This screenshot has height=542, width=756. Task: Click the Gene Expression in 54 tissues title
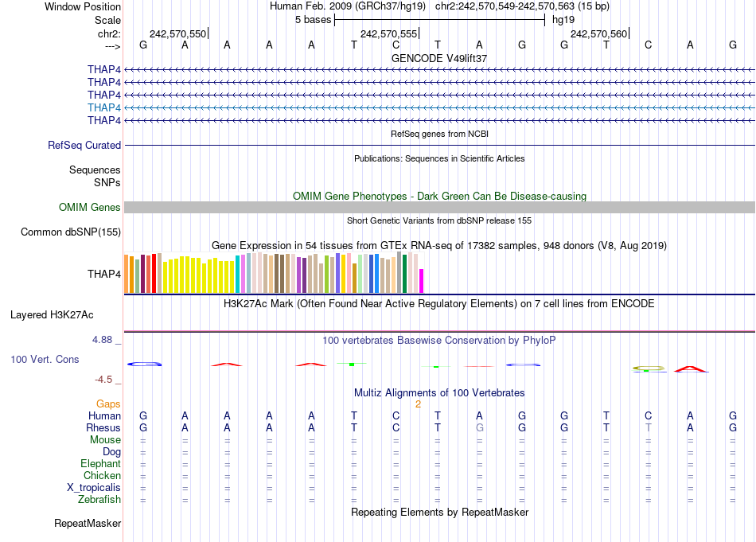[x=439, y=246]
